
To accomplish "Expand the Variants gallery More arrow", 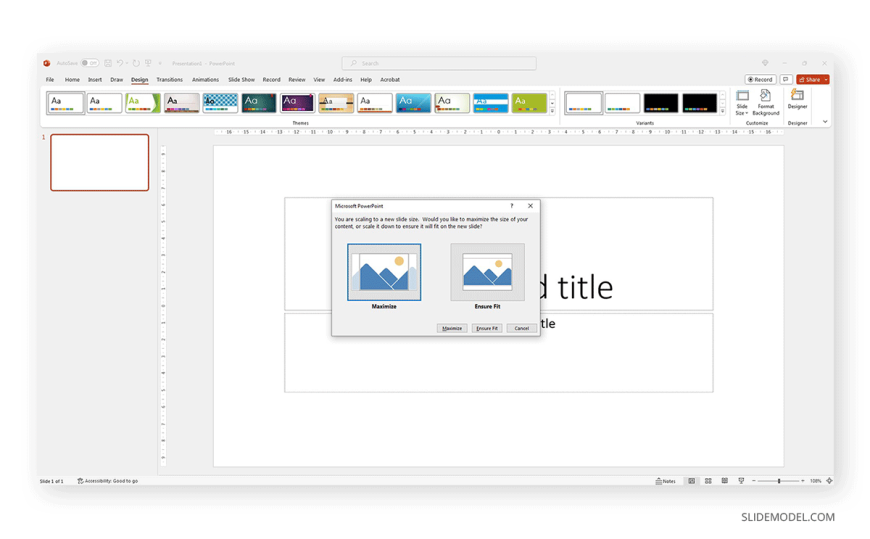I will (x=722, y=111).
